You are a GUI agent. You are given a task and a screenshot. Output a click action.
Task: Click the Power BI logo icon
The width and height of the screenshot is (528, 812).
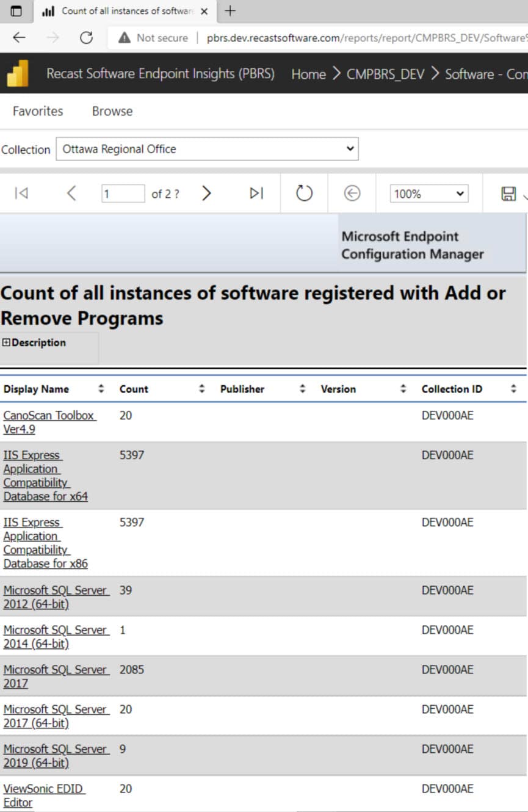pos(18,74)
